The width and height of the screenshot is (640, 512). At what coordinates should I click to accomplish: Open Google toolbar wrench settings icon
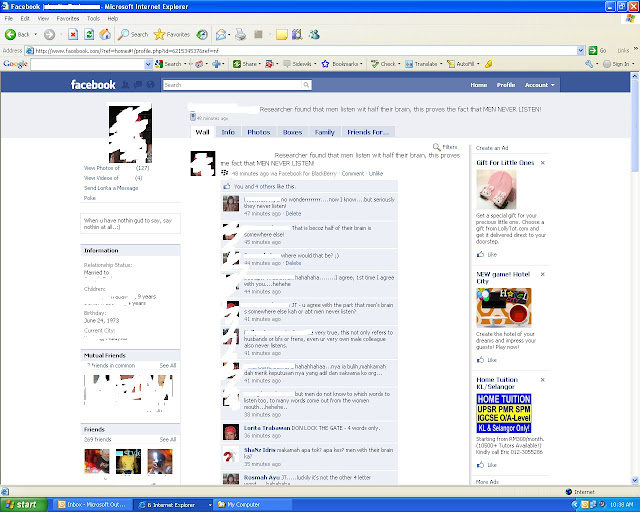[589, 64]
